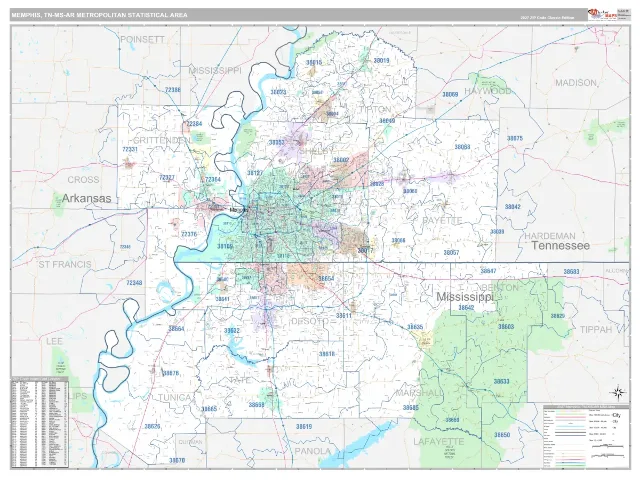Select ZIP code 38066
640x480 pixels.
click(398, 240)
